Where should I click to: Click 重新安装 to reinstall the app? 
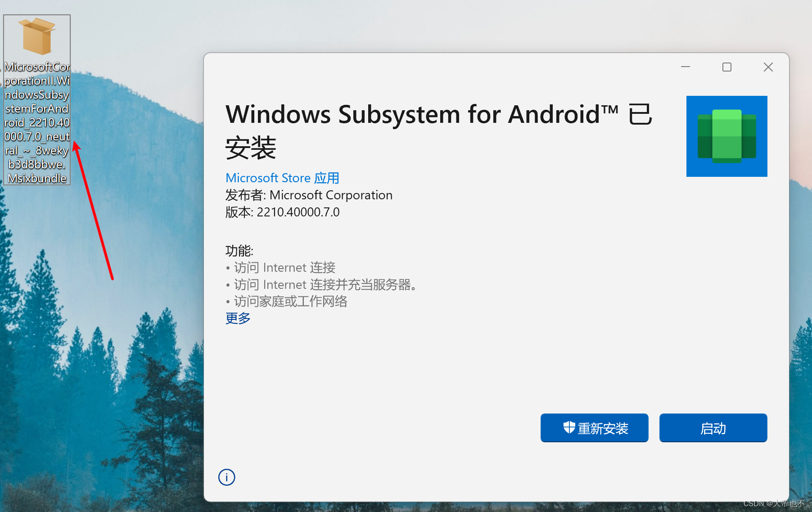pyautogui.click(x=594, y=428)
